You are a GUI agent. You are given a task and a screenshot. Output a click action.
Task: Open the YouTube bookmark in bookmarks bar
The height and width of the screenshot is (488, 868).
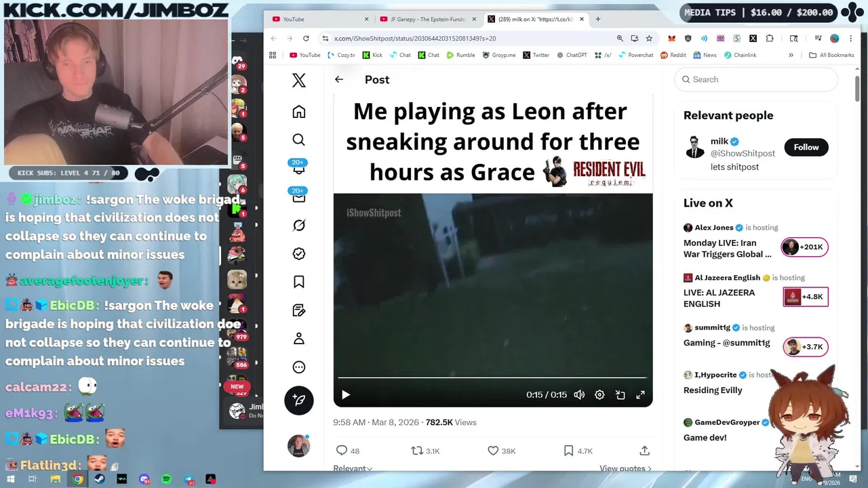tap(304, 55)
